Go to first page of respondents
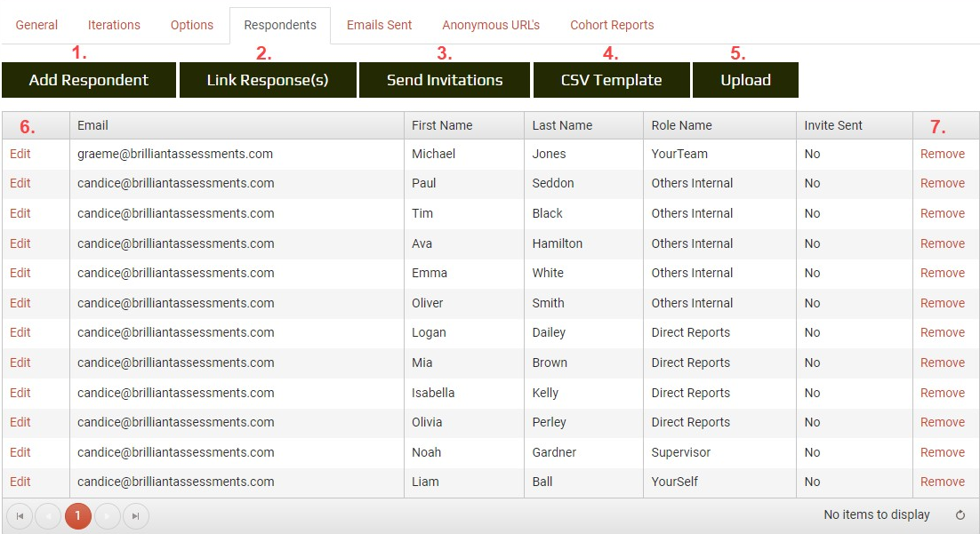 click(x=20, y=516)
